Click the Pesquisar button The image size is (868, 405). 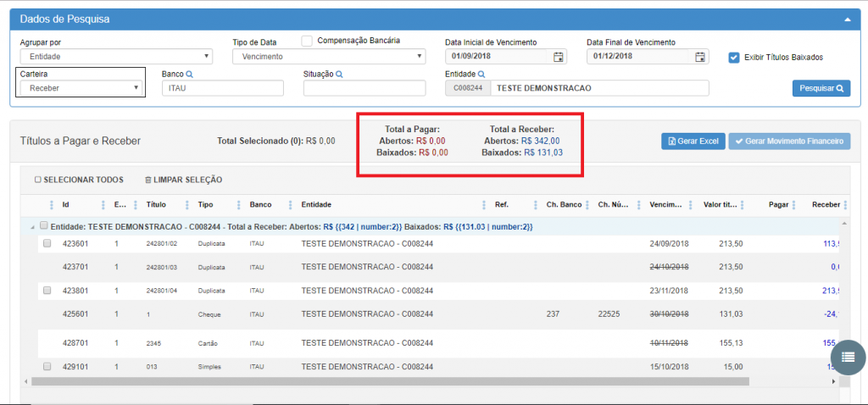click(821, 88)
